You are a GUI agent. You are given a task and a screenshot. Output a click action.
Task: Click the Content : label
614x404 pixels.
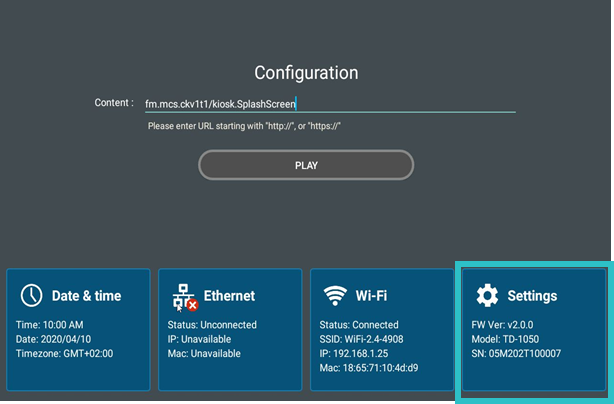pyautogui.click(x=114, y=103)
